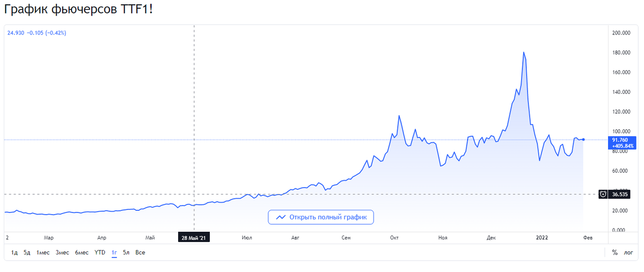The width and height of the screenshot is (644, 272).
Task: Choose the 5л time range
Action: 126,252
